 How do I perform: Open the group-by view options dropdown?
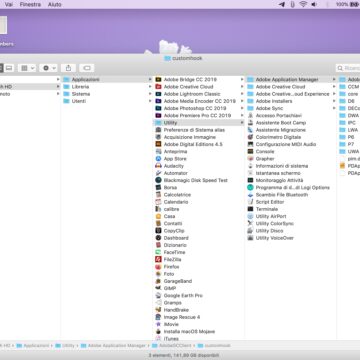click(27, 68)
